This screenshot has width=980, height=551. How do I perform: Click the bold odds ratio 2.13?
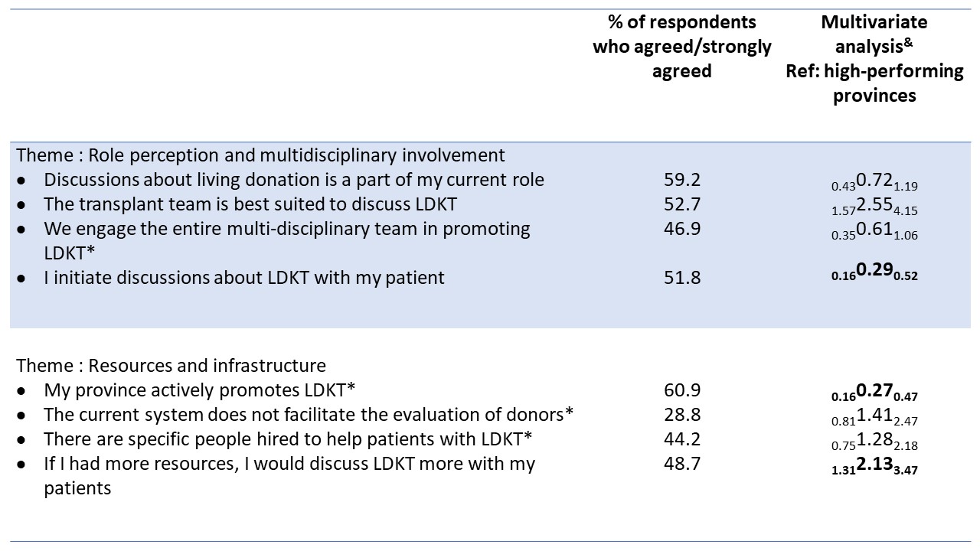pos(874,466)
